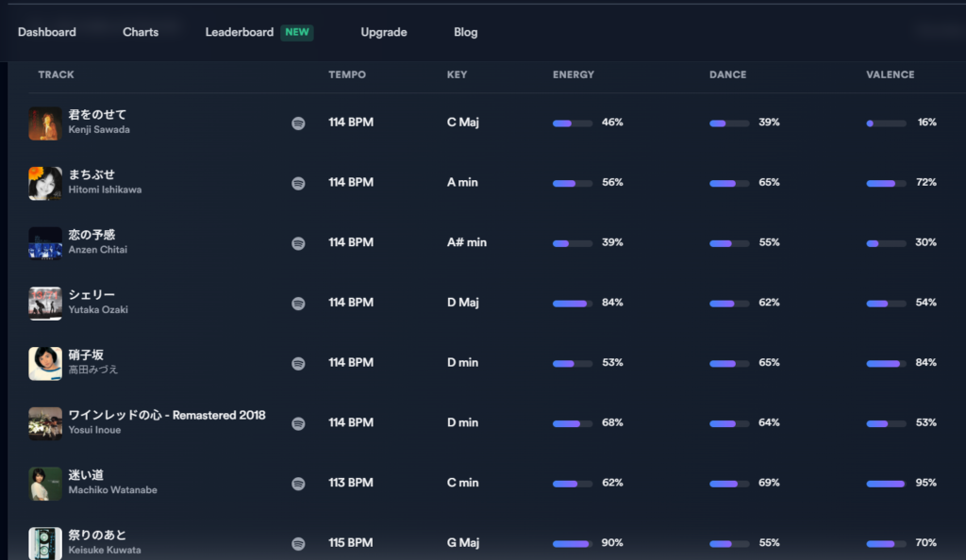Sort tracks by TEMPO column header

coord(347,74)
